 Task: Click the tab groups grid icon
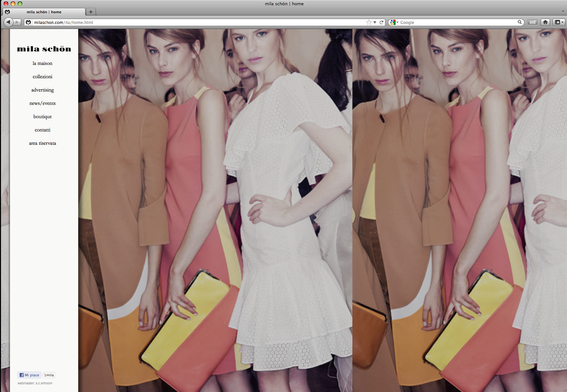coord(532,22)
